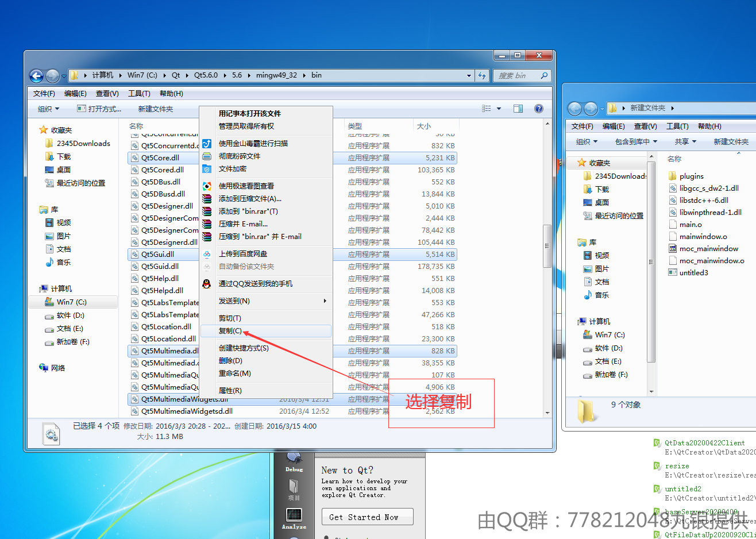Click 网络 network icon in navigation pane
This screenshot has width=756, height=539.
(44, 368)
